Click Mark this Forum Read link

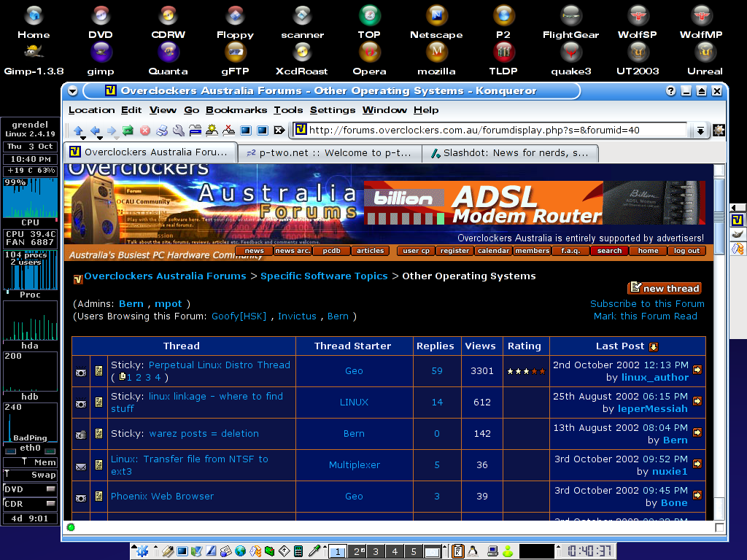645,316
